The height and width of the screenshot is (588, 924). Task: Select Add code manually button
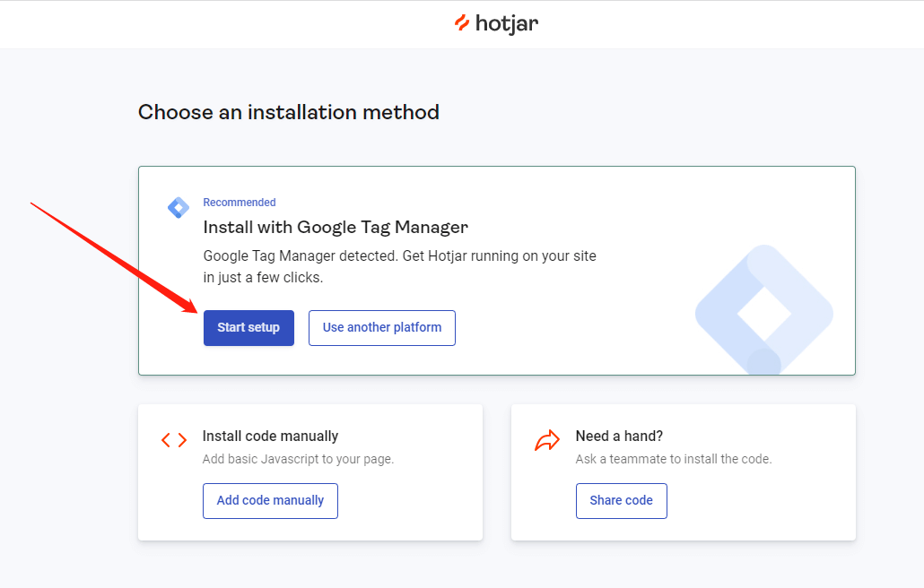(x=271, y=501)
